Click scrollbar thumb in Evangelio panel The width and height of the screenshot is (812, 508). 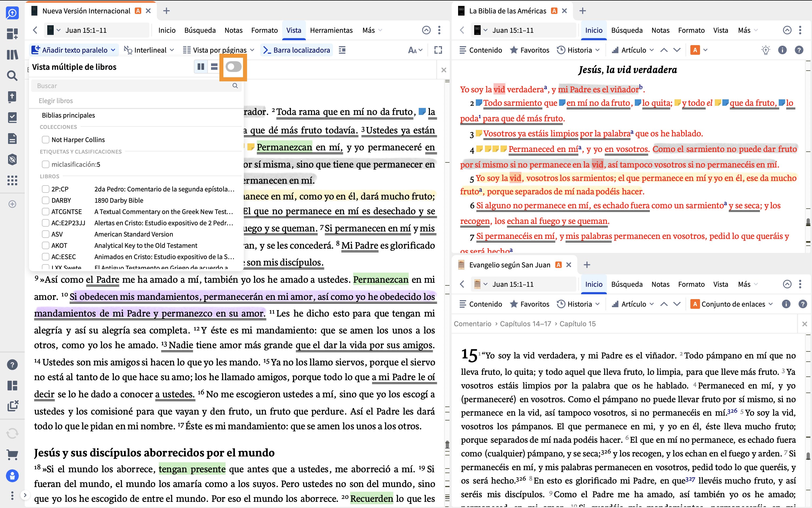808,456
